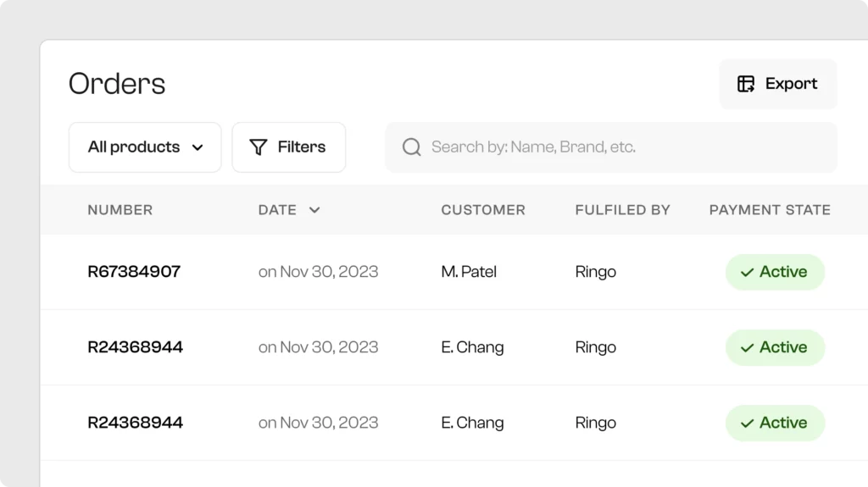The width and height of the screenshot is (868, 487).
Task: Sort by the NUMBER column header
Action: 120,210
